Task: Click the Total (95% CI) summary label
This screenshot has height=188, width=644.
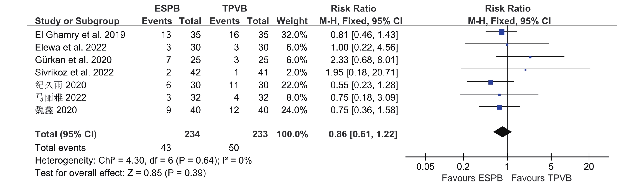Action: 66,134
